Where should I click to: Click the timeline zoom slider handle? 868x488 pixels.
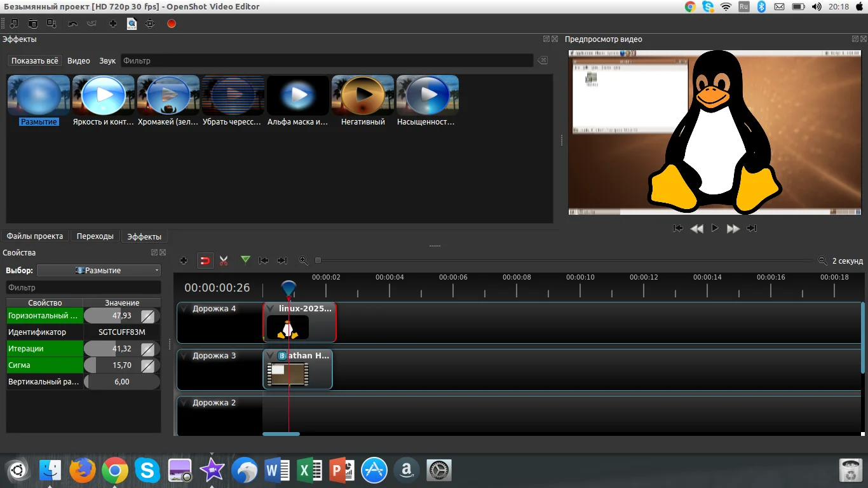tap(318, 261)
